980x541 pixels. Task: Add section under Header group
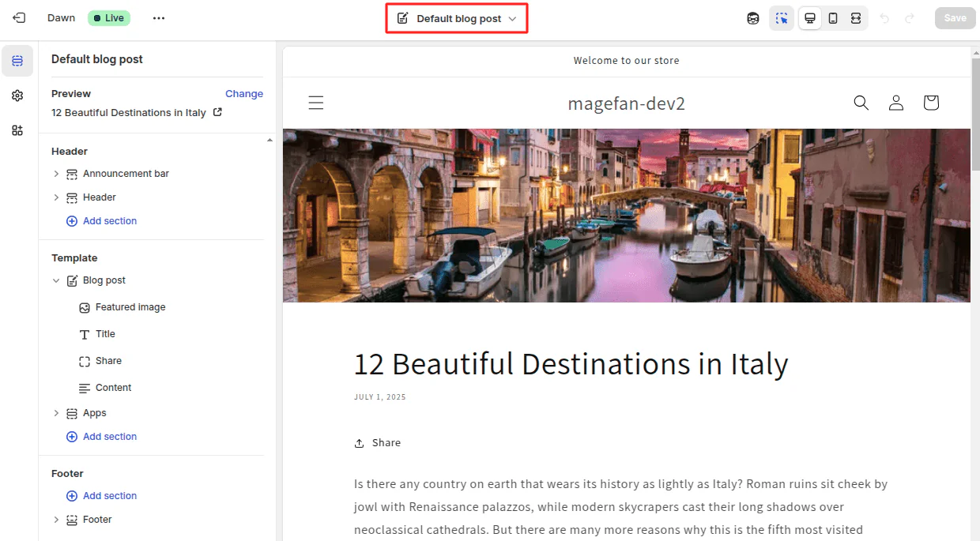click(102, 221)
